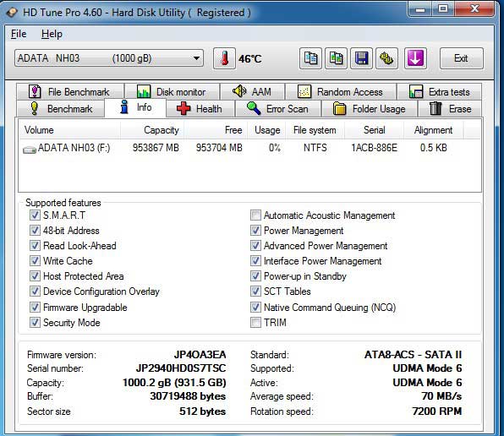The height and width of the screenshot is (436, 504).
Task: Toggle Automatic Acoustic Management checkbox
Action: point(255,215)
